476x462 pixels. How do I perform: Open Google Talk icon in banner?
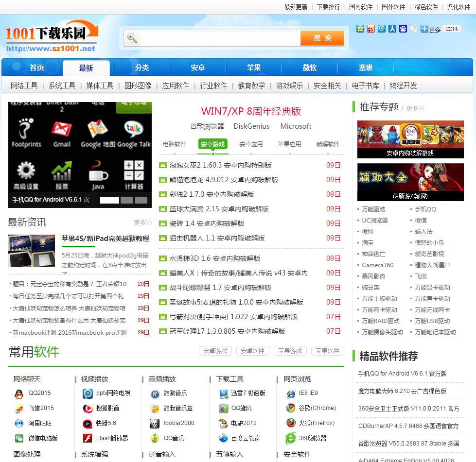tap(134, 129)
